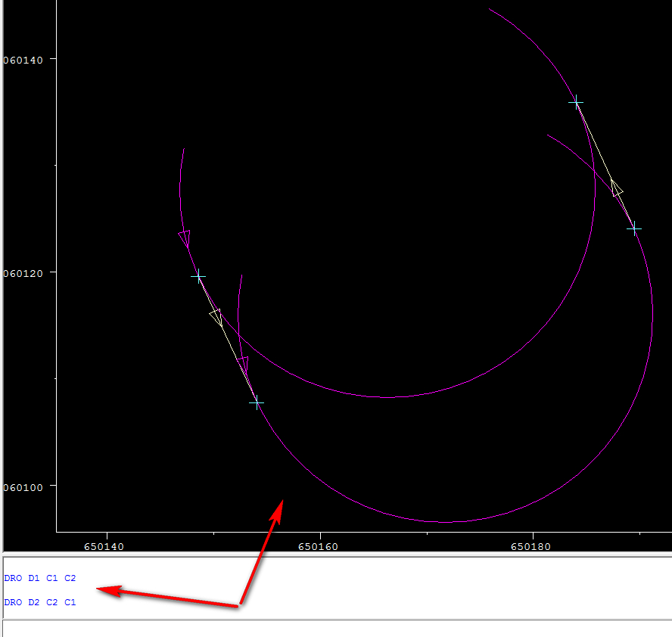Click x-axis label 650140
The image size is (672, 637).
click(x=104, y=547)
